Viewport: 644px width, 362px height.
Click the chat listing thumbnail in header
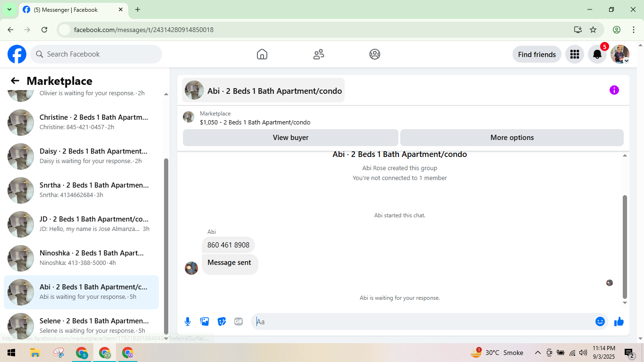pos(194,90)
